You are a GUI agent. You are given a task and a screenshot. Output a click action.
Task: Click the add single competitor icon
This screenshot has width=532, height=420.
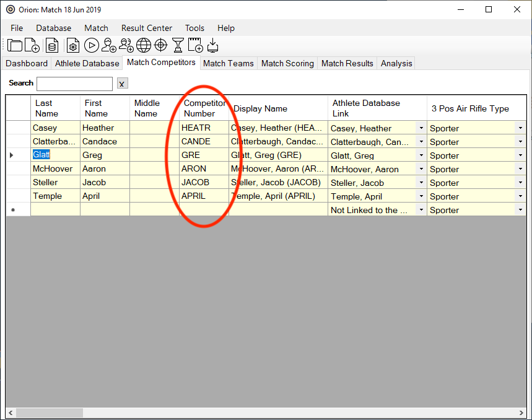click(109, 45)
